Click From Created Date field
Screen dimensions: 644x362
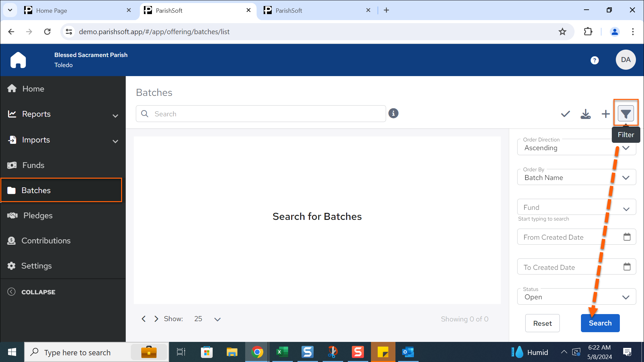tap(577, 237)
